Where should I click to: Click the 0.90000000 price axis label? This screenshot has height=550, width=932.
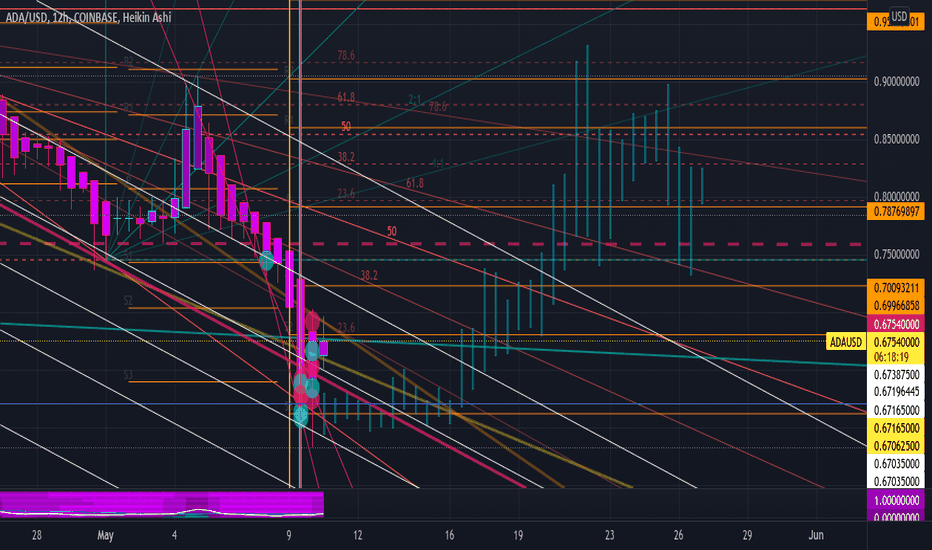pos(896,81)
